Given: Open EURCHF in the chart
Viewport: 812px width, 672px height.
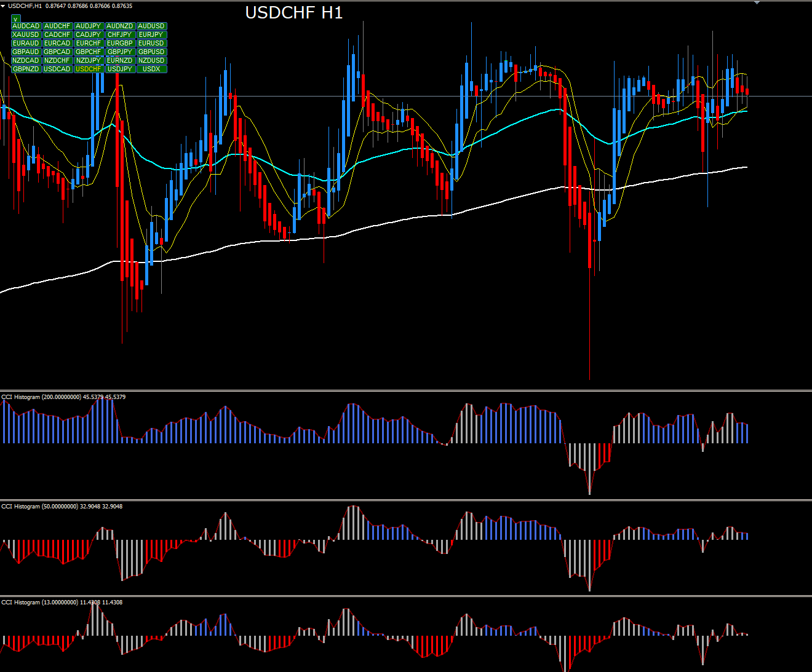Looking at the screenshot, I should click(89, 44).
